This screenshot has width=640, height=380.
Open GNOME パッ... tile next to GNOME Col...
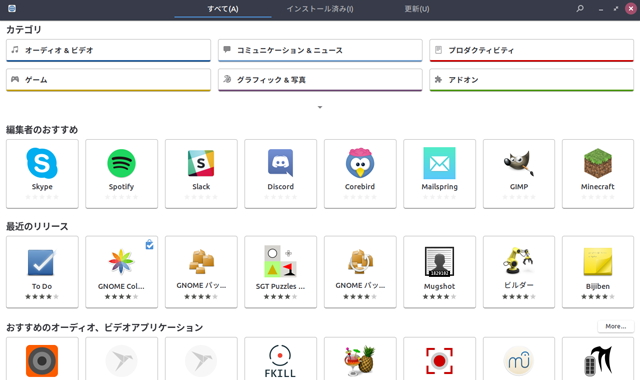point(201,272)
